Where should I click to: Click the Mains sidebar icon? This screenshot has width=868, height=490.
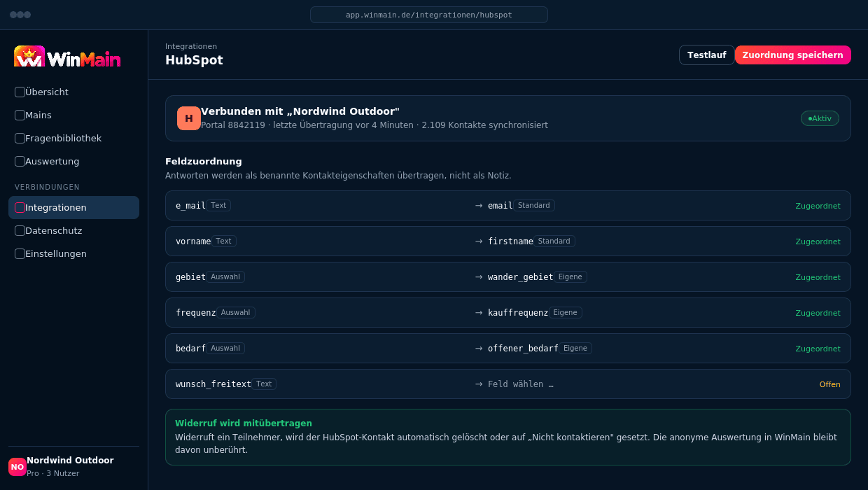pyautogui.click(x=20, y=115)
